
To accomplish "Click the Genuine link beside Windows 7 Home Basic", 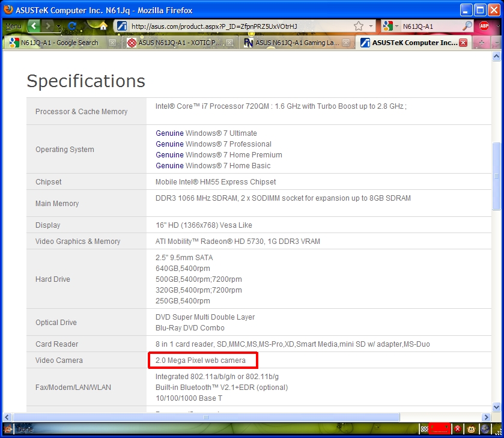I will click(x=169, y=166).
